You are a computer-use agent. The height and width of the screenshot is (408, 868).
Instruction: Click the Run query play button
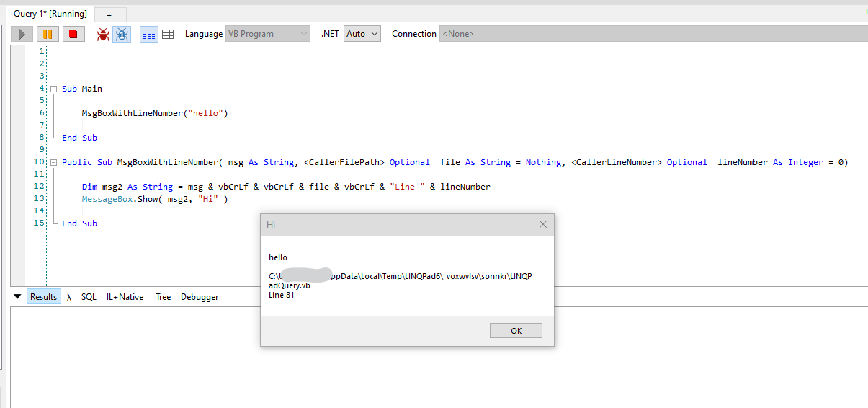tap(22, 34)
